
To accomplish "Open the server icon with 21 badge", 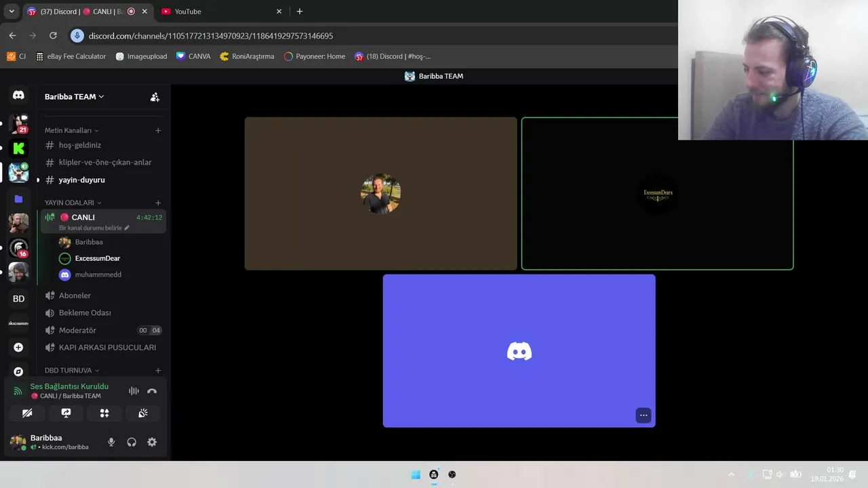I will point(18,124).
